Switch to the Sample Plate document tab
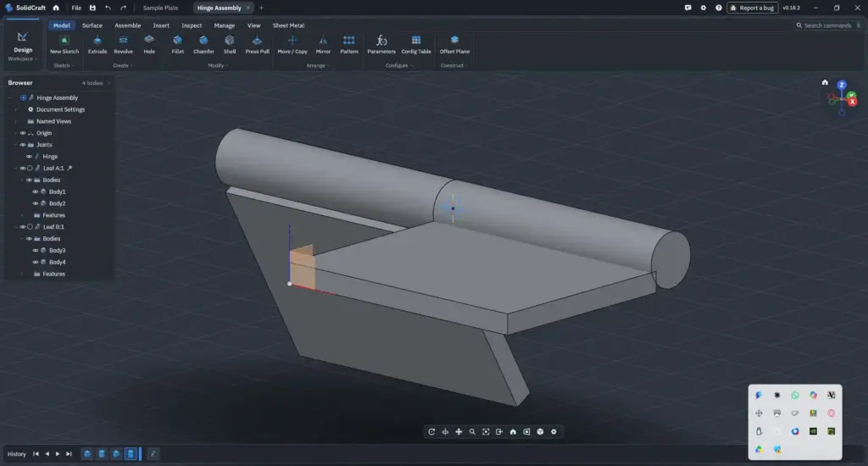The image size is (868, 466). click(160, 8)
